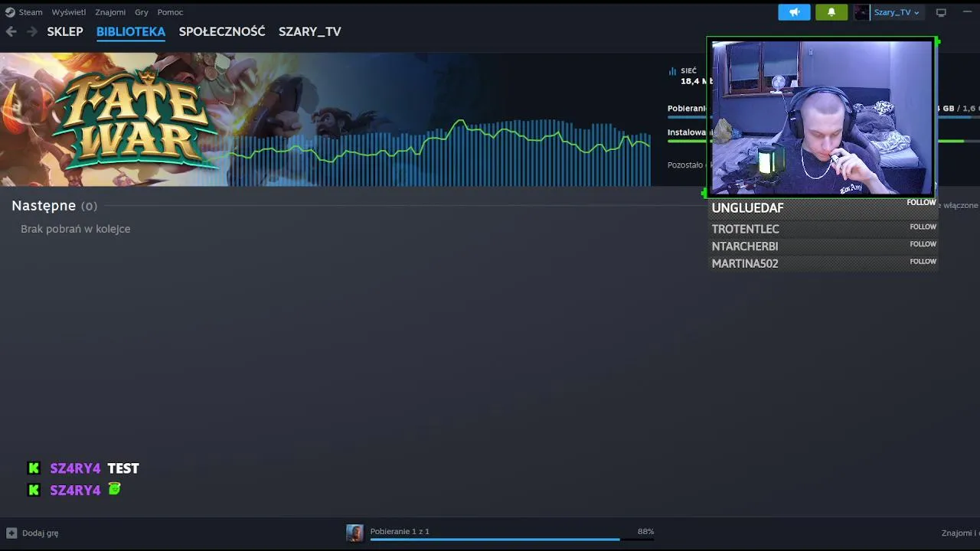The height and width of the screenshot is (551, 980).
Task: Open the Znajomi chat in the footer
Action: 960,533
